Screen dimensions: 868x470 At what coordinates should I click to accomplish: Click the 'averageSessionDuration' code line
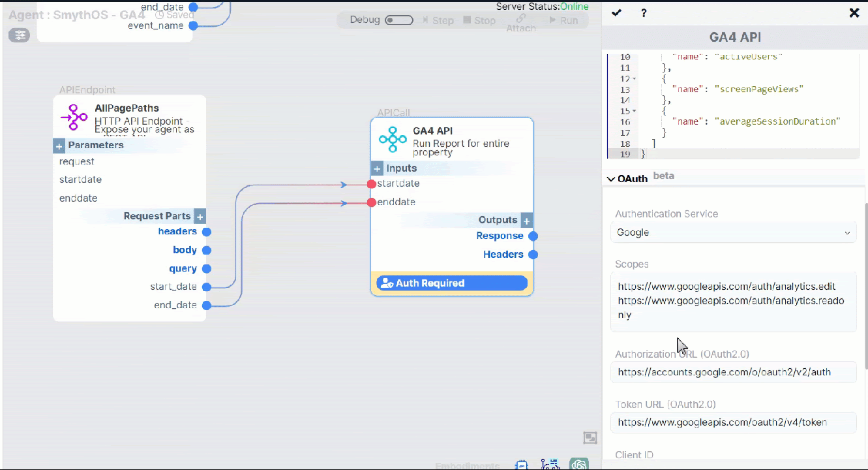click(756, 121)
